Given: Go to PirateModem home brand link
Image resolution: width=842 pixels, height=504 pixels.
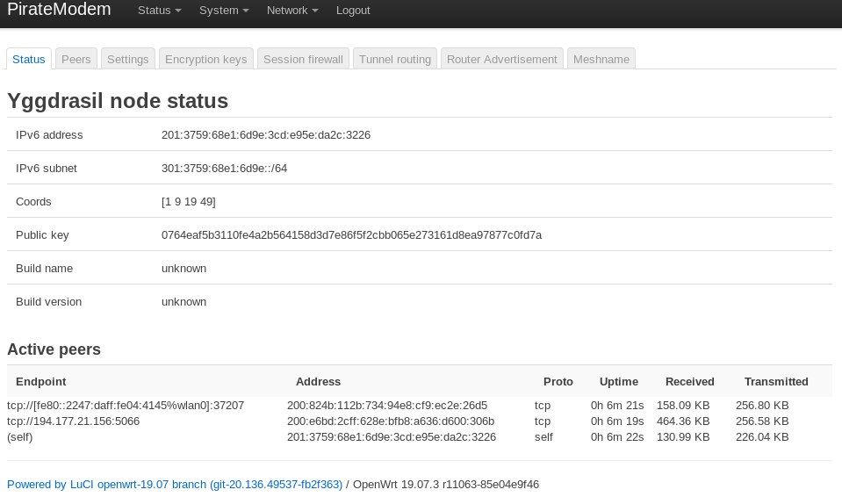Looking at the screenshot, I should click(59, 9).
